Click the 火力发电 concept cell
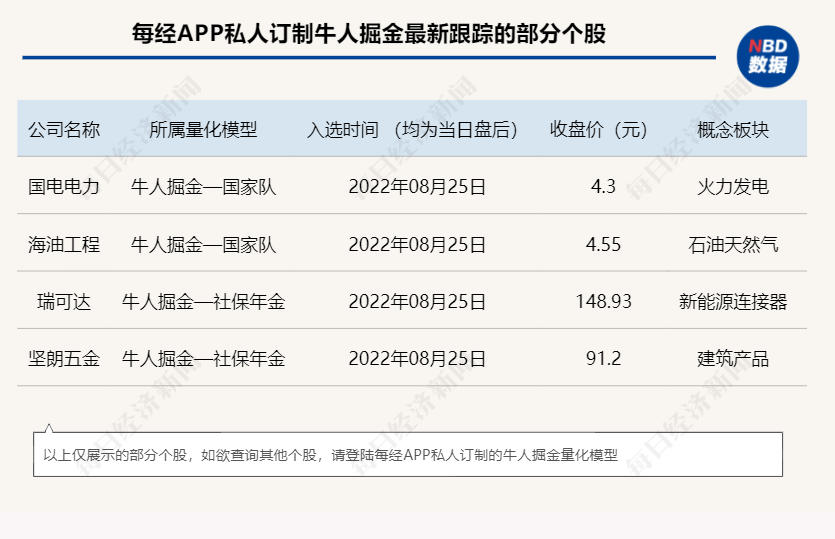835x539 pixels. coord(733,186)
